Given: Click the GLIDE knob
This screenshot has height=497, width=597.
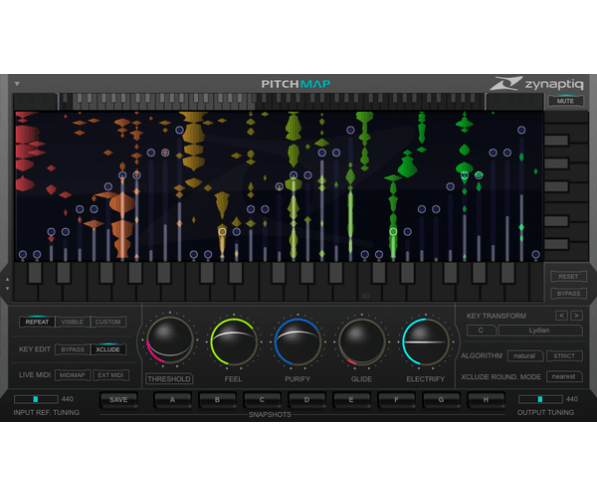Looking at the screenshot, I should point(361,342).
